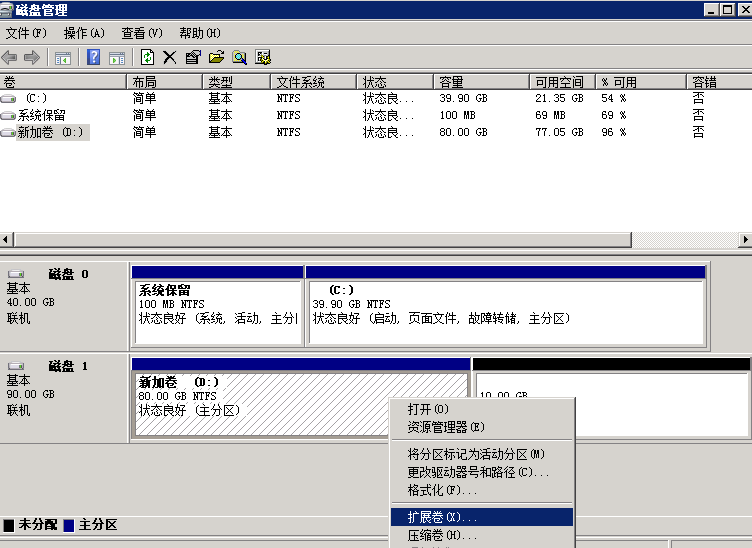752x548 pixels.
Task: Sort the volume list by 容量 column header
Action: click(x=480, y=82)
